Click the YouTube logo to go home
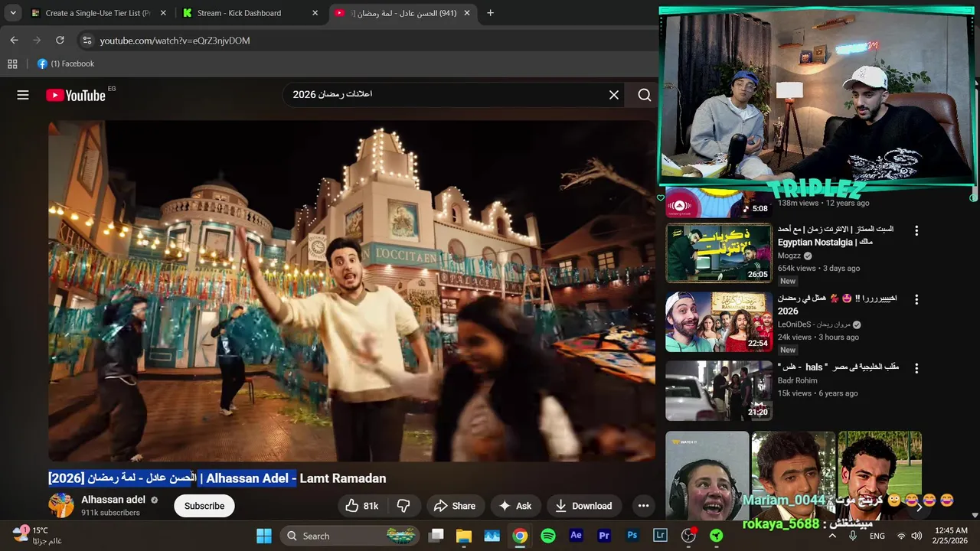The height and width of the screenshot is (551, 980). click(76, 95)
